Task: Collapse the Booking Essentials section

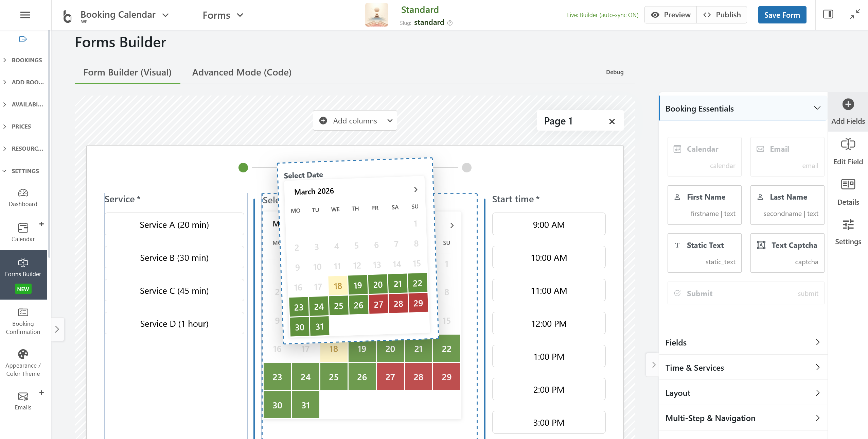Action: coord(743,108)
